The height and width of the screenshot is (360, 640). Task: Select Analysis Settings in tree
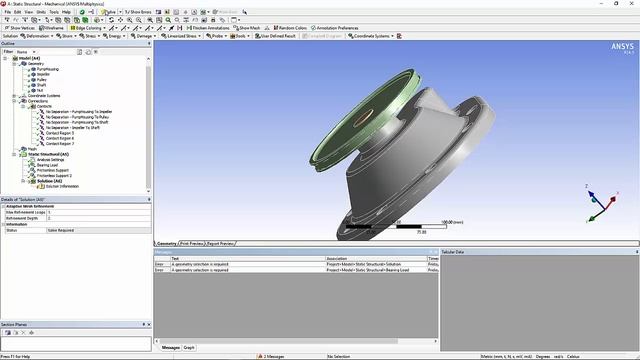(x=50, y=160)
